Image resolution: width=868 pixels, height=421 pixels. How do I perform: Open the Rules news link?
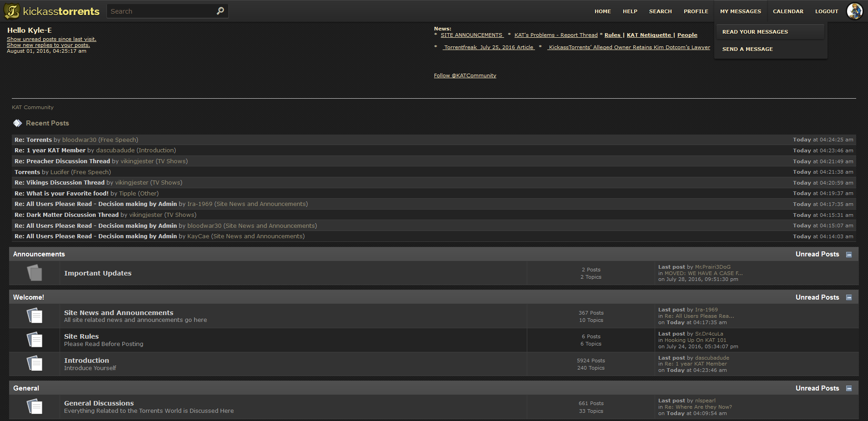[612, 35]
